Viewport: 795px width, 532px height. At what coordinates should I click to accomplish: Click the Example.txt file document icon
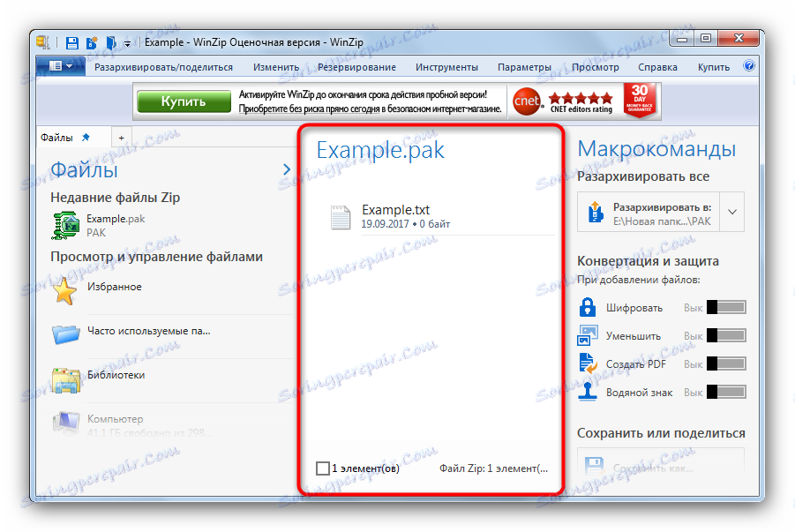click(341, 218)
